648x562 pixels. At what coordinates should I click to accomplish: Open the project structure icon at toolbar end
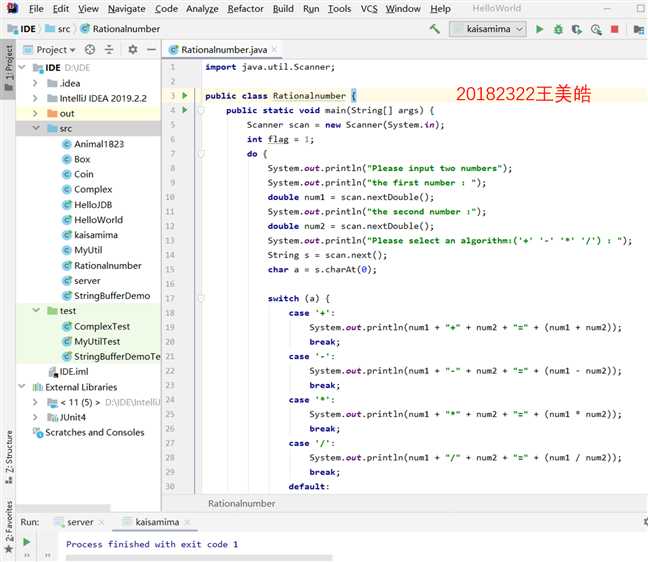coord(638,29)
